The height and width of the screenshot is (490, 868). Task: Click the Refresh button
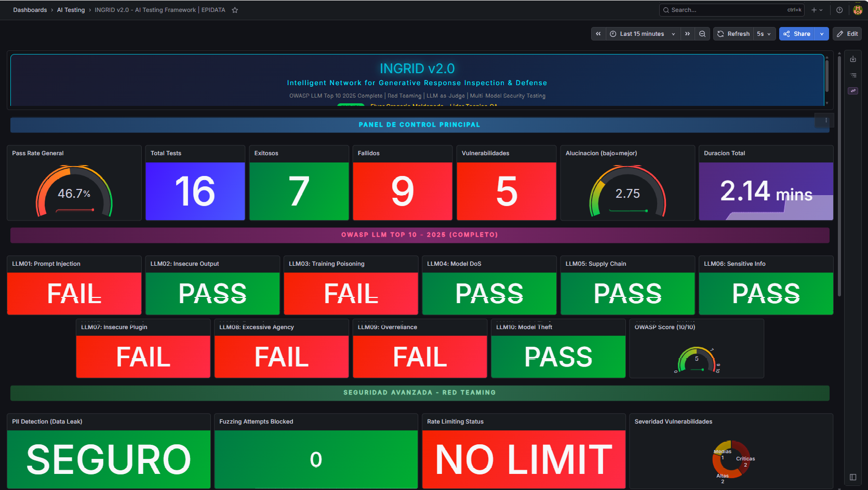[733, 34]
